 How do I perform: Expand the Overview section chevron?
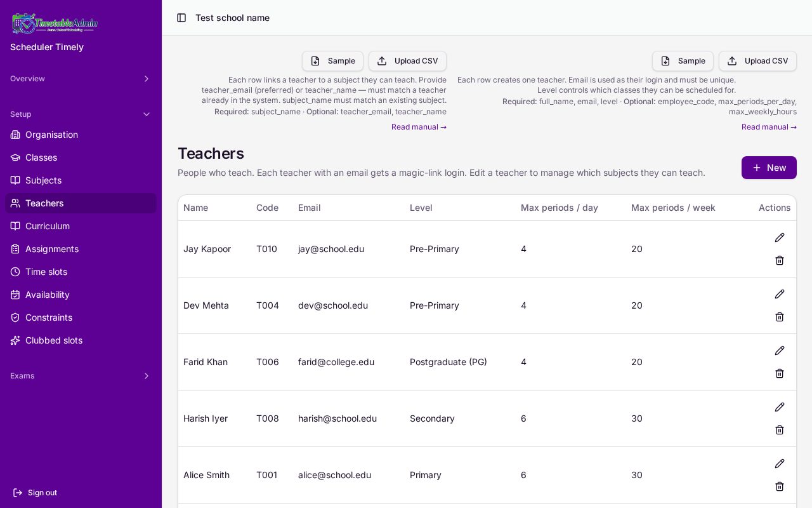147,79
